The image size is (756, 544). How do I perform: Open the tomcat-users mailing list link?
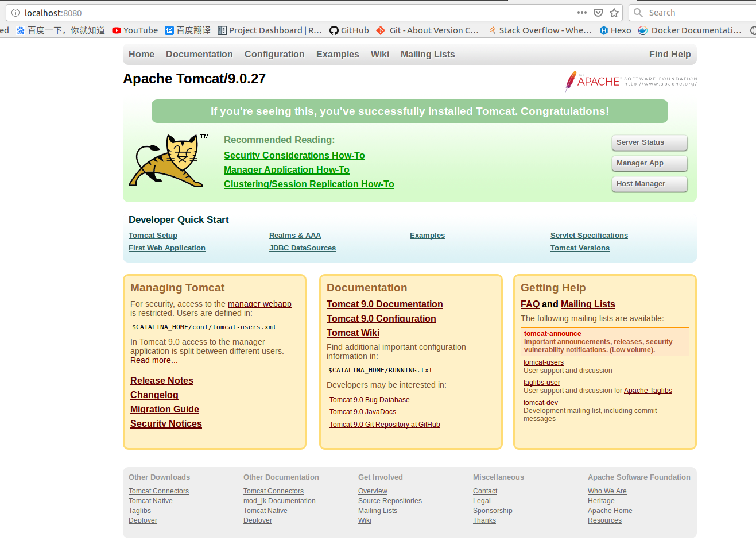pyautogui.click(x=544, y=362)
